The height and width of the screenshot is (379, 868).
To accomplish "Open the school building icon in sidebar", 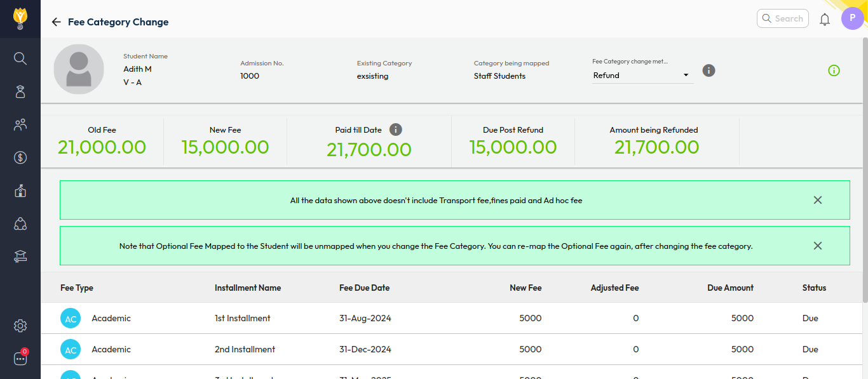I will 20,190.
